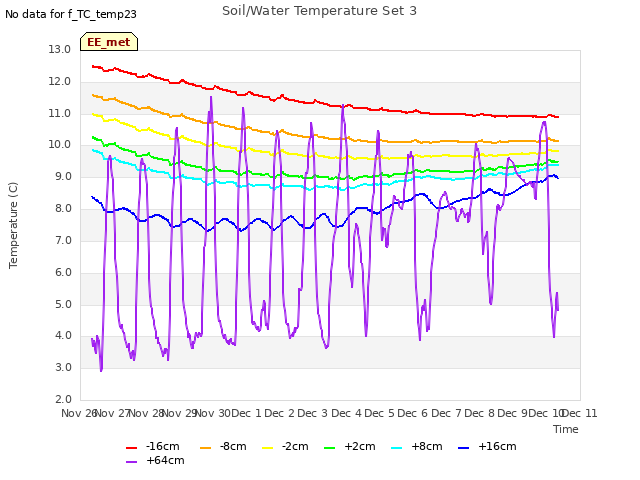Click the Dec 2 x-axis date label

point(280,413)
